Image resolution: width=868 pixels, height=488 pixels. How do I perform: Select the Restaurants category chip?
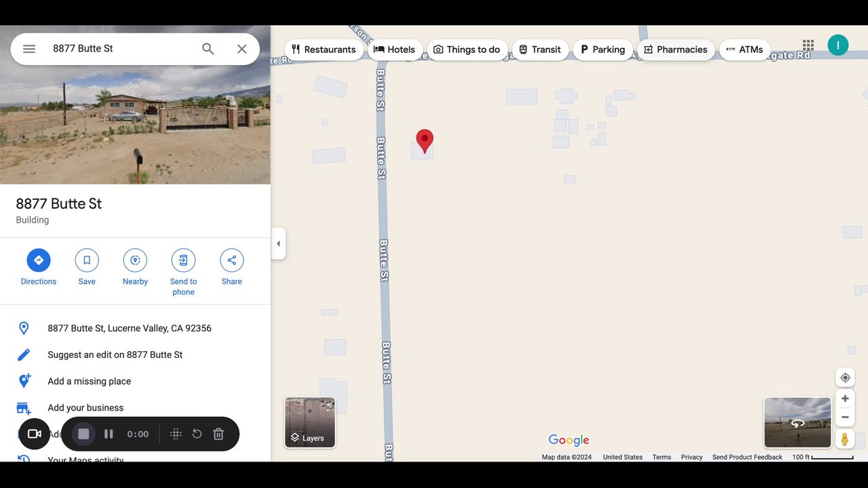pos(323,49)
